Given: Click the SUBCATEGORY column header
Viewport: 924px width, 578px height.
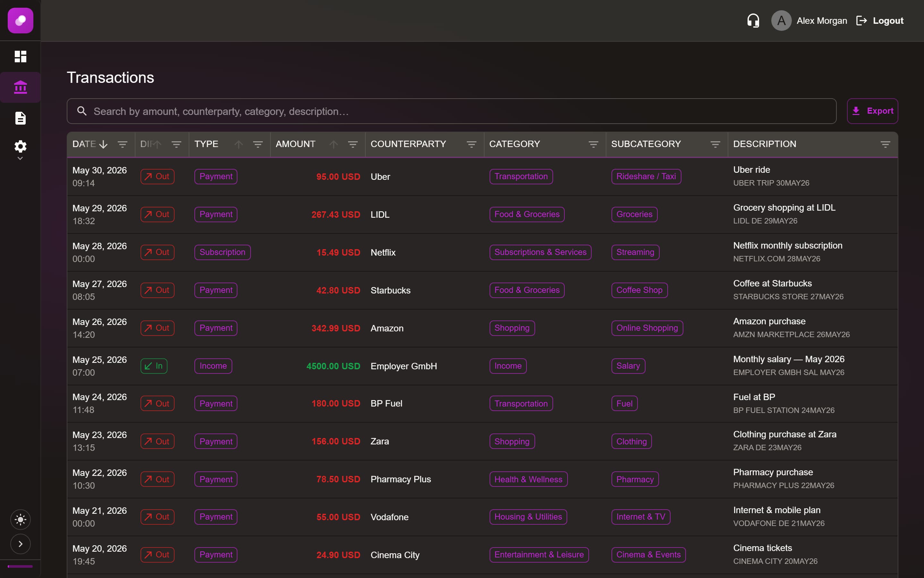Looking at the screenshot, I should 646,144.
